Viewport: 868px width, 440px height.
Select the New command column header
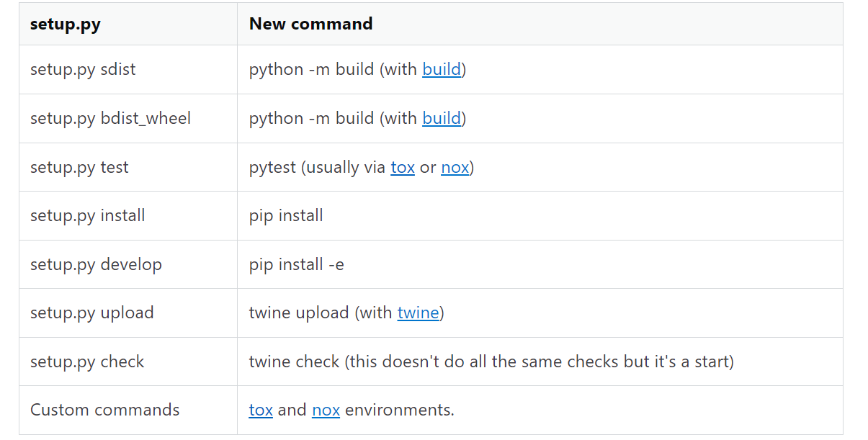[x=310, y=23]
